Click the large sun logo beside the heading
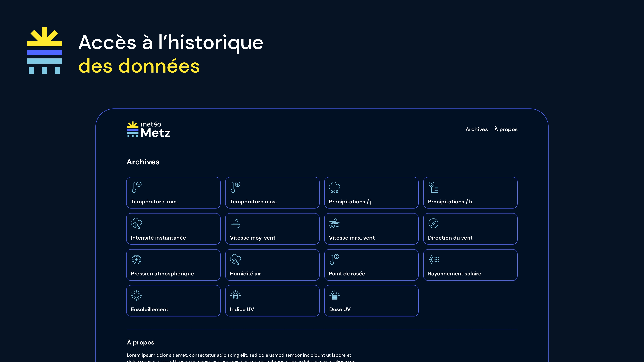Screen dimensions: 644x362 44,50
